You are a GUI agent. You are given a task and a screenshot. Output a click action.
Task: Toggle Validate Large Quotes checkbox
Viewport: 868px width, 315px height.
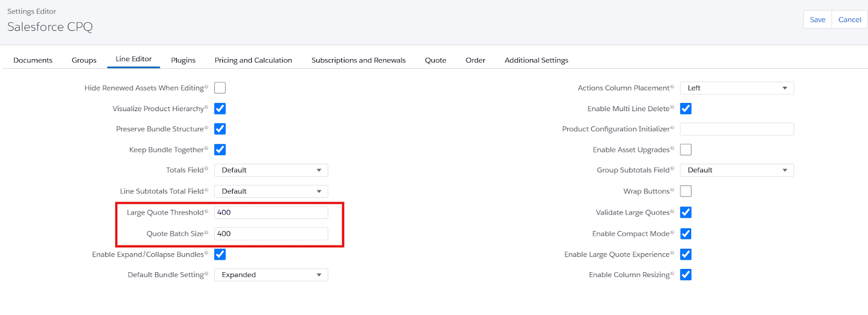pyautogui.click(x=686, y=213)
